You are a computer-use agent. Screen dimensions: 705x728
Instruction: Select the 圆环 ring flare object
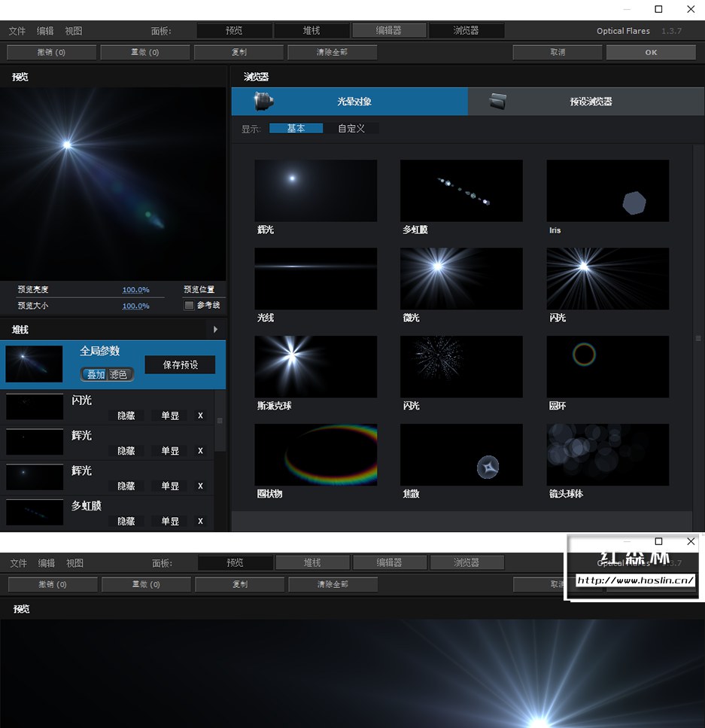tap(606, 366)
